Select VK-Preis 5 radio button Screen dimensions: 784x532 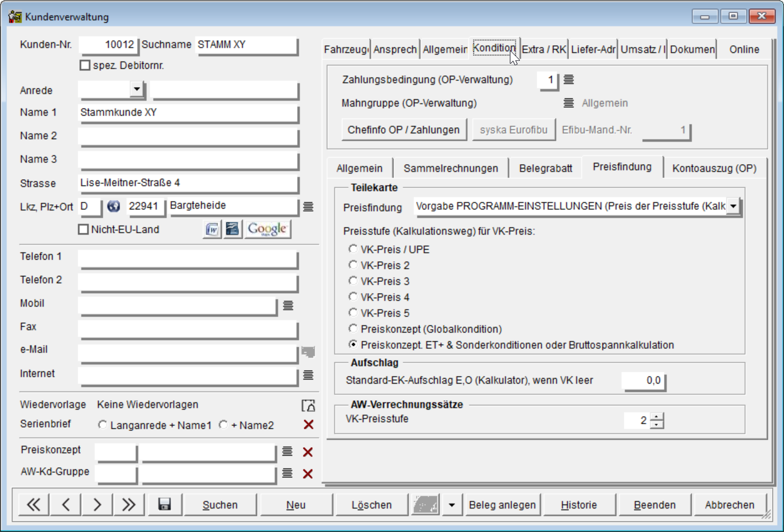(x=353, y=313)
